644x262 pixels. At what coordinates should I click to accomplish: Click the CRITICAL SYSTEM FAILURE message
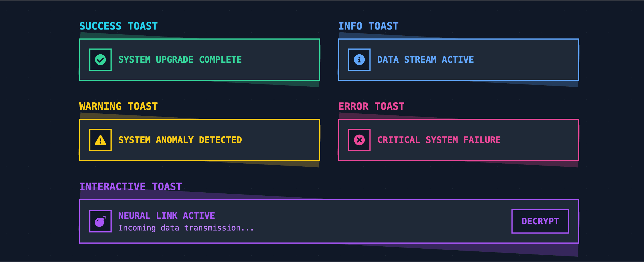point(439,140)
